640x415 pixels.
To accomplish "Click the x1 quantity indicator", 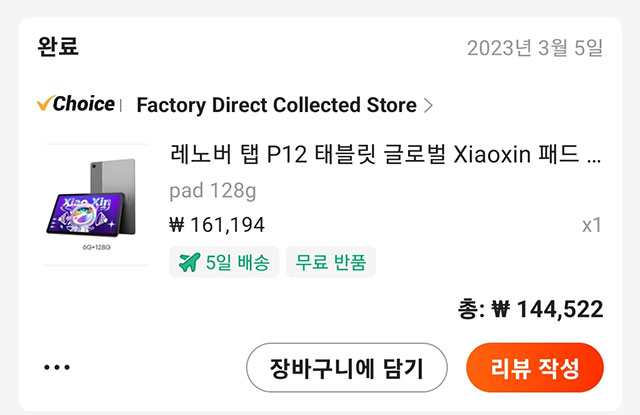I will click(x=592, y=225).
